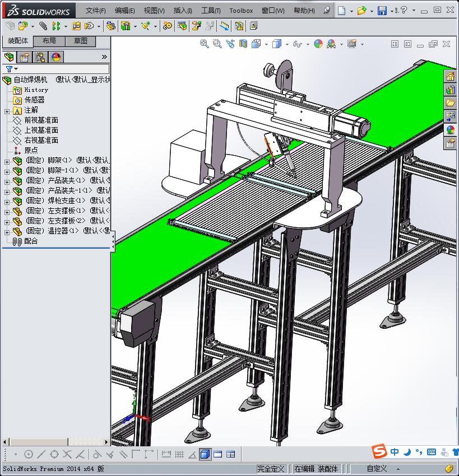This screenshot has height=476, width=459.
Task: Click the Move Component icon
Action: coord(89,26)
